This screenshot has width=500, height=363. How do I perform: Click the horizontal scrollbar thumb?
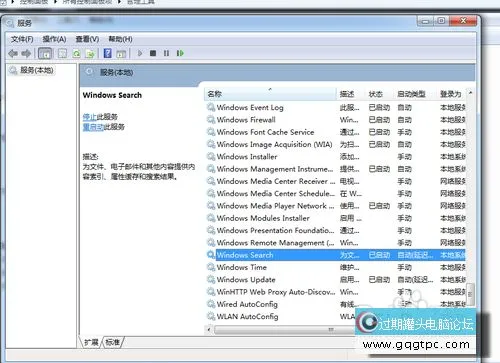285,330
